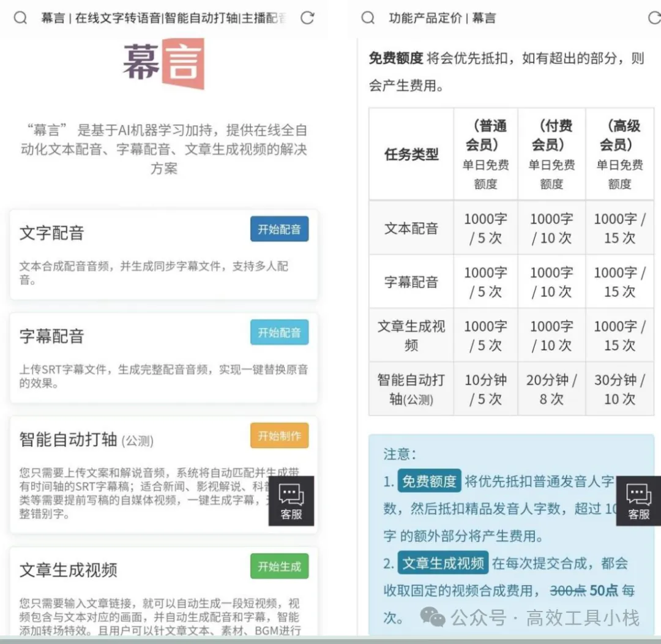Image resolution: width=661 pixels, height=644 pixels.
Task: Click the 开始制作 button for 智能自动打轴
Action: point(280,435)
